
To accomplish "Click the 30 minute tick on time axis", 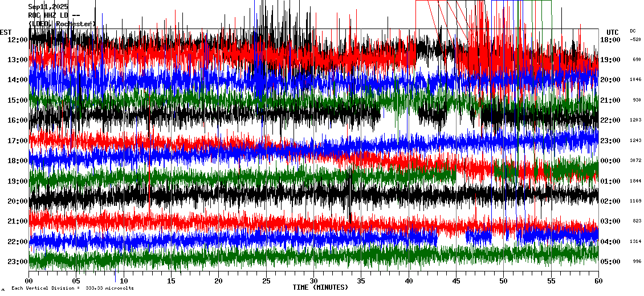I will [x=313, y=281].
